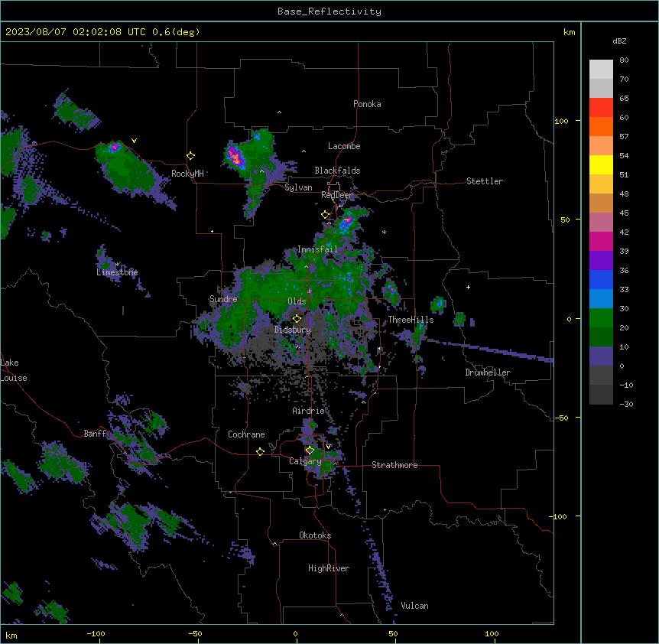
Task: Pick the yellow swatch between 54 and 51
Action: 601,164
